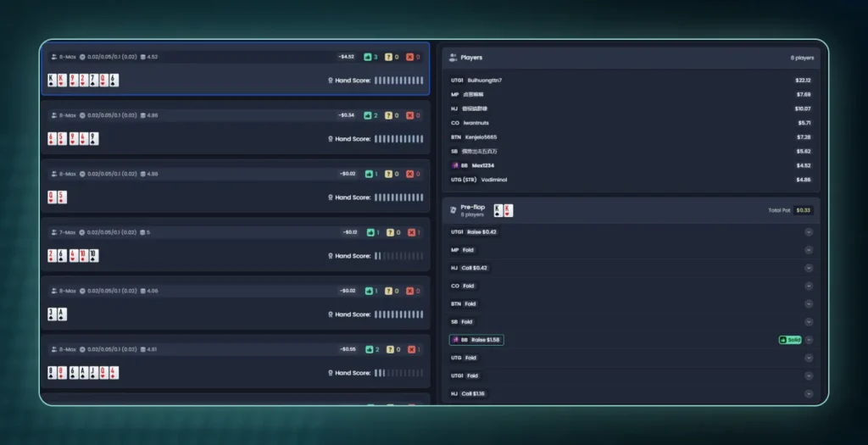The height and width of the screenshot is (445, 868).
Task: Click green thumbs-up icon in the -$0.12 hand
Action: (x=370, y=232)
